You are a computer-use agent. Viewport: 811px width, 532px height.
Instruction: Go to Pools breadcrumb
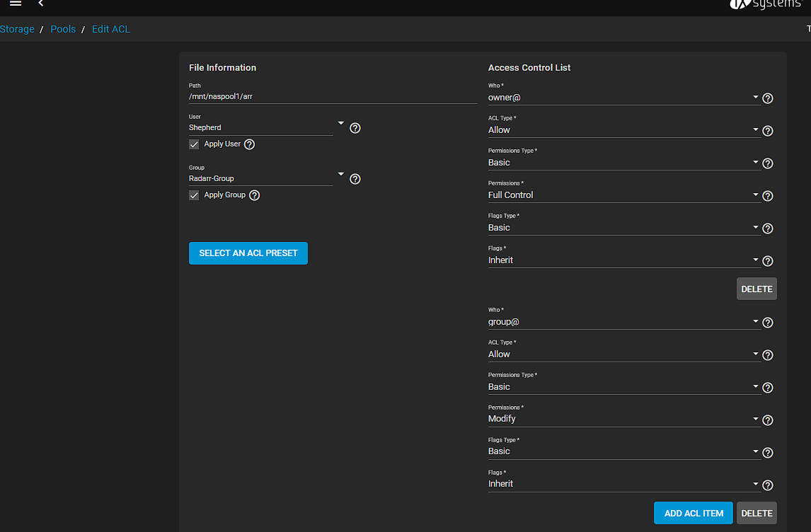pyautogui.click(x=63, y=30)
